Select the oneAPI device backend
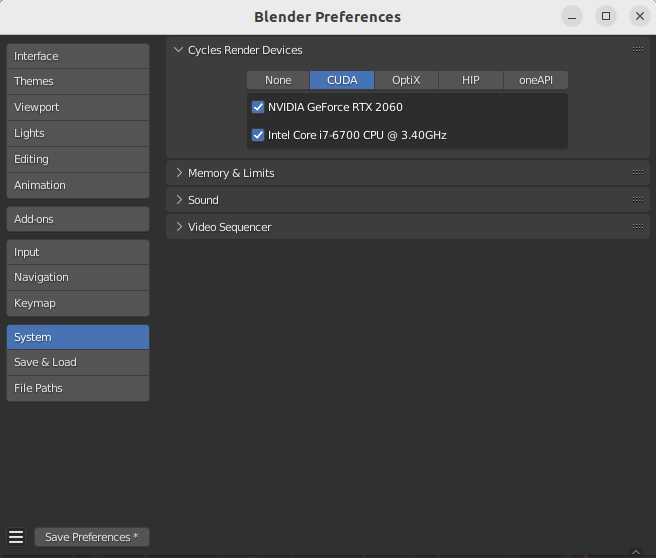This screenshot has height=558, width=656. point(536,80)
